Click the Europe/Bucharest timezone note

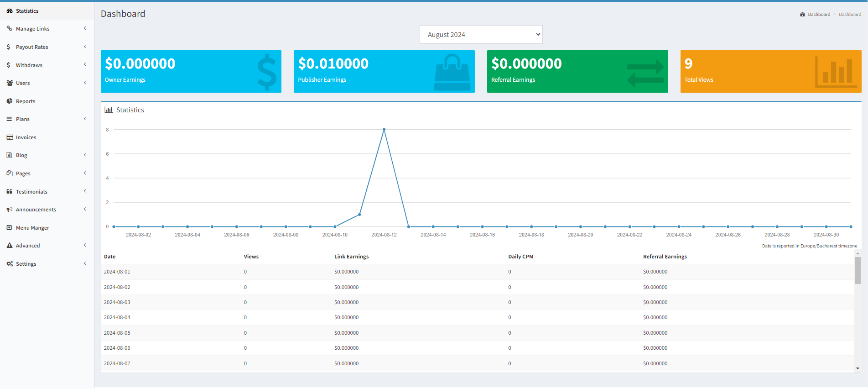[810, 246]
